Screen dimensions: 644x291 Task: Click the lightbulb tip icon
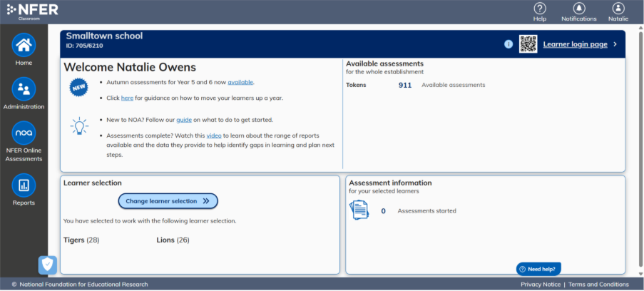point(79,126)
